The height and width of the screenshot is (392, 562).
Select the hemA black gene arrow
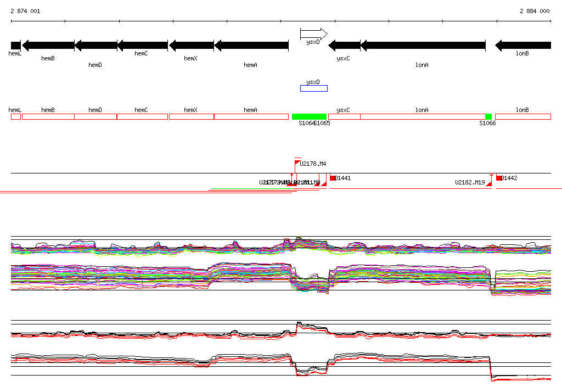pyautogui.click(x=251, y=46)
